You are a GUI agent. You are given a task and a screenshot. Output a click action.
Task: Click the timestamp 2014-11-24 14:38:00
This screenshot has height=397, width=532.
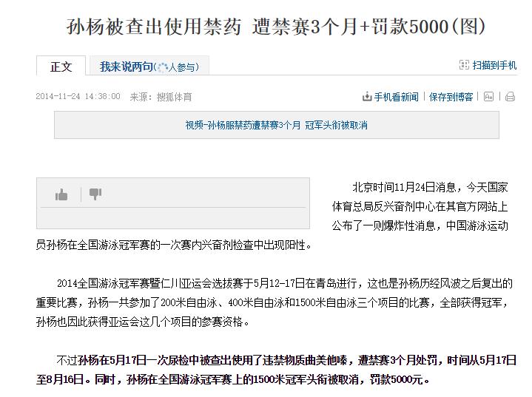click(x=78, y=97)
